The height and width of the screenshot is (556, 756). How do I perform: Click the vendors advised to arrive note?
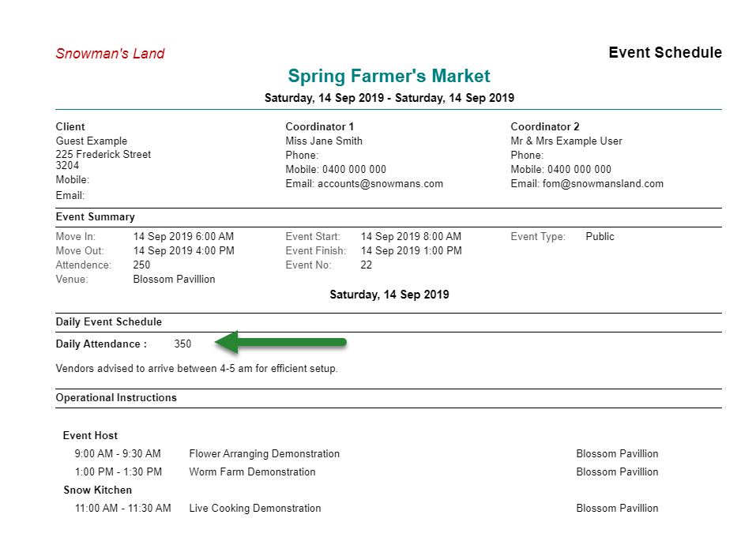197,368
